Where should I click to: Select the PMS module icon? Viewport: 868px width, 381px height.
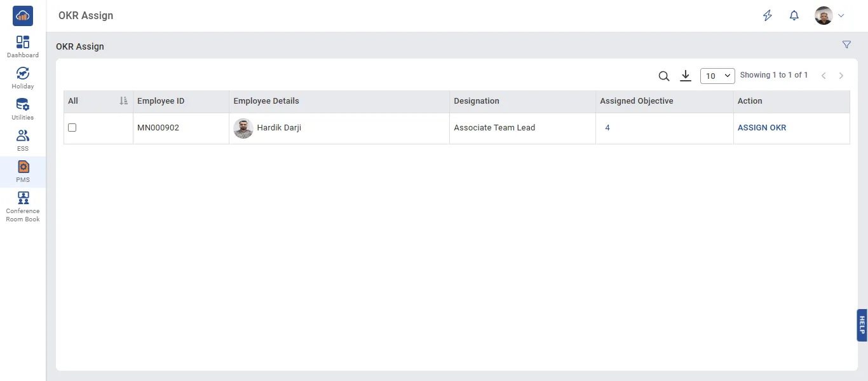pyautogui.click(x=23, y=169)
